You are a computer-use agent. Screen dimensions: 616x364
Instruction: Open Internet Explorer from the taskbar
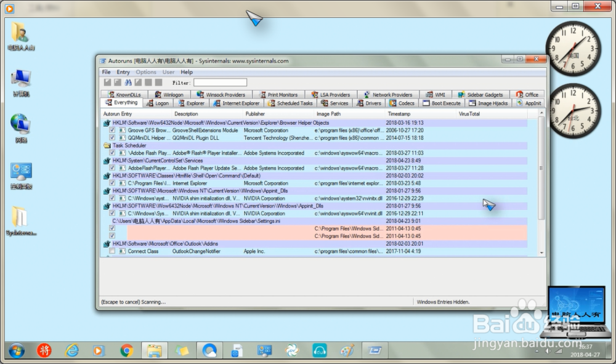[72, 350]
